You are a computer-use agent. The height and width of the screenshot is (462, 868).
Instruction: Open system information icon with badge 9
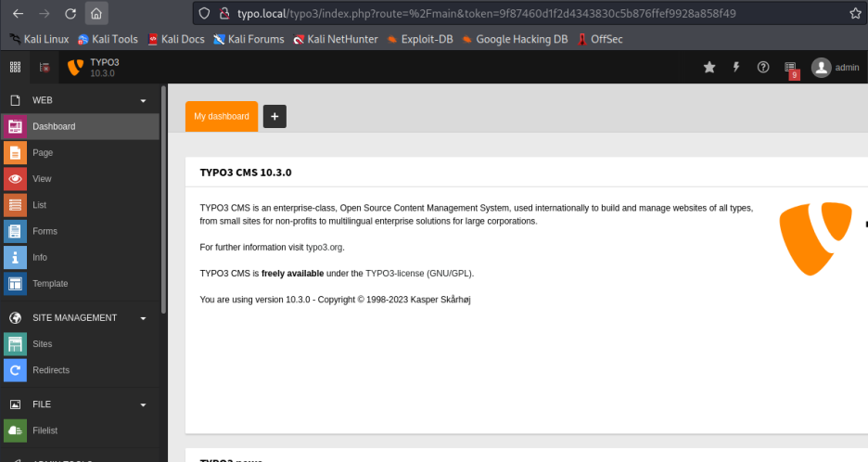(x=792, y=70)
